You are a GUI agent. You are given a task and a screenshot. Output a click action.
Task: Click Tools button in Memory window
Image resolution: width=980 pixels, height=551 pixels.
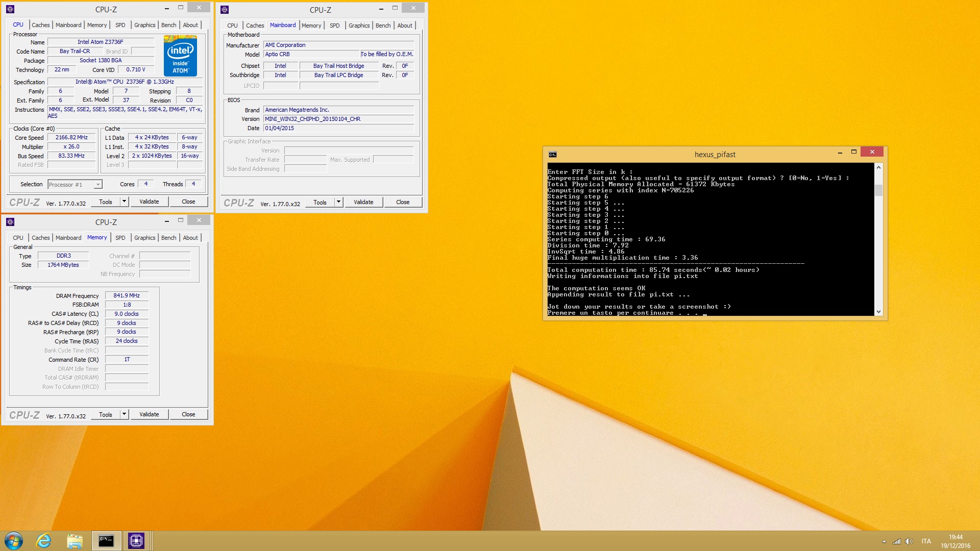[106, 414]
